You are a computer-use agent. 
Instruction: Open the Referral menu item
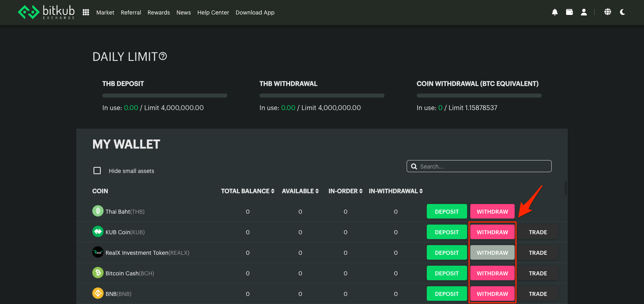[x=131, y=12]
